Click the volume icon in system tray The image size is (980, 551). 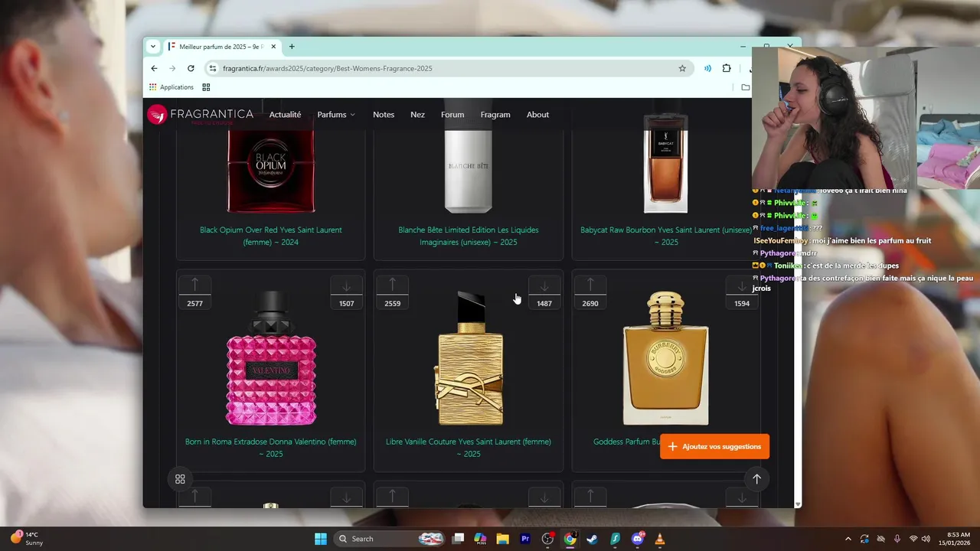click(x=926, y=539)
